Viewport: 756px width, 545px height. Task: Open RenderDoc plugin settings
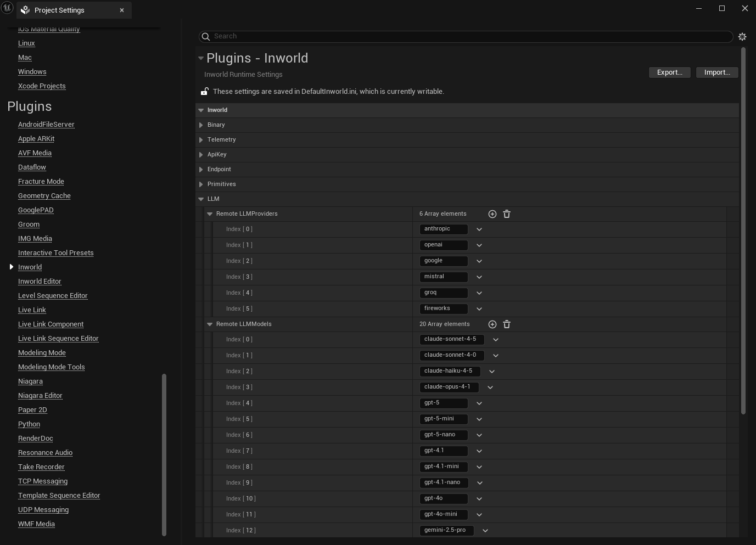36,439
